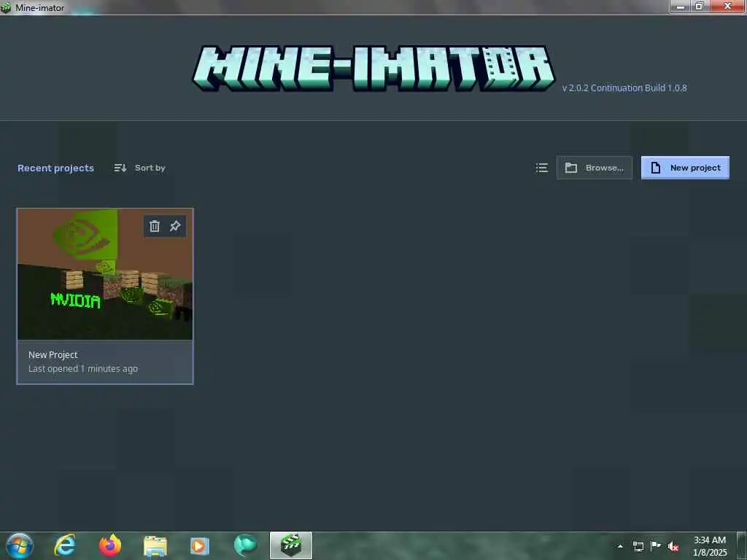Delete the New Project using trash icon

(x=155, y=226)
